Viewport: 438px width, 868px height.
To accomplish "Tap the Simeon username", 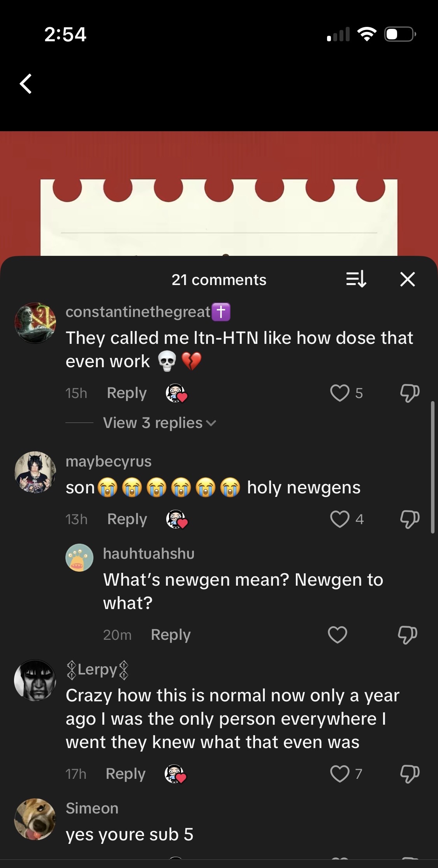I will [92, 808].
